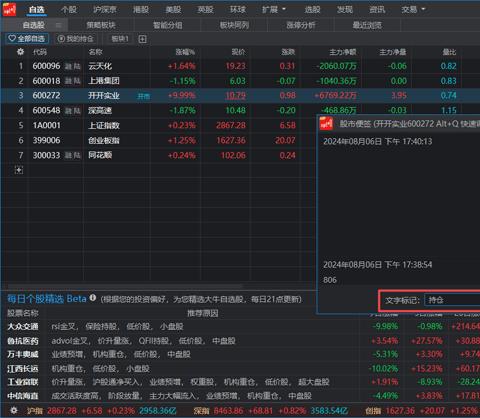The width and height of the screenshot is (480, 418).
Task: Sort by the 现价 column header
Action: click(239, 52)
